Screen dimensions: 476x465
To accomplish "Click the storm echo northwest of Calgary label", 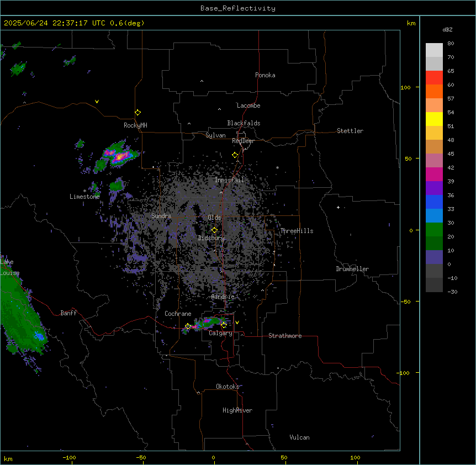I will click(x=207, y=323).
